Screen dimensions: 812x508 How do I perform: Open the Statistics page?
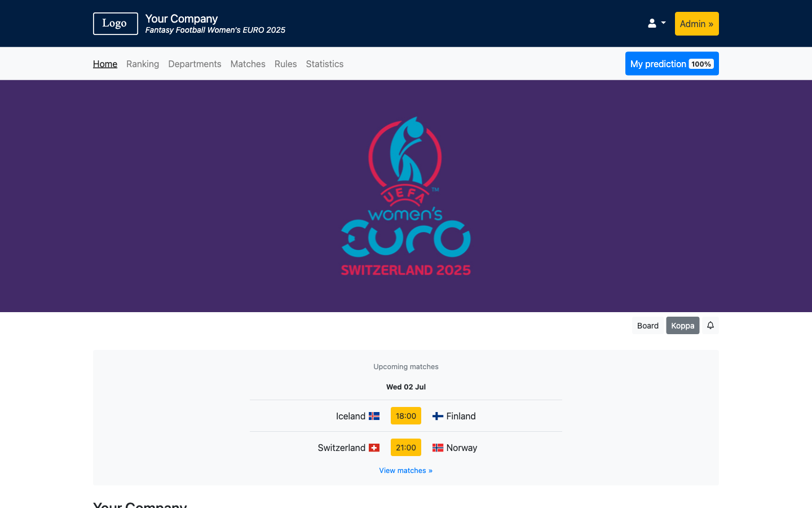(324, 64)
